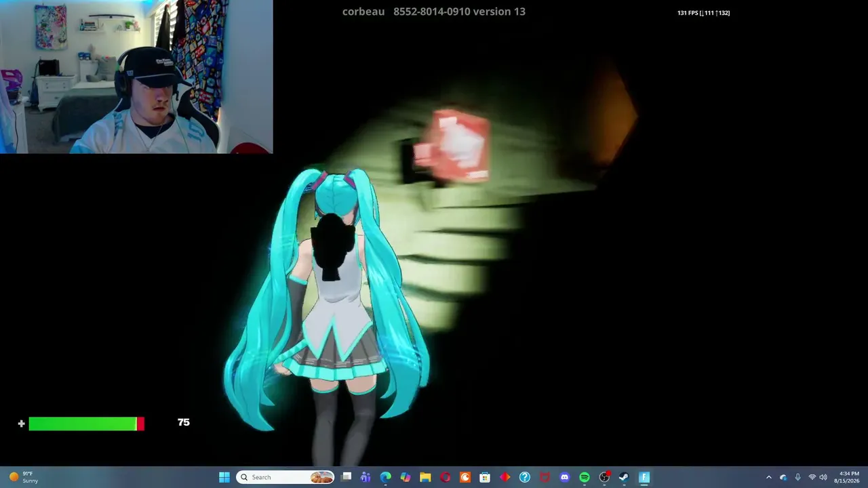This screenshot has height=488, width=868.
Task: Click the taskbar Search box
Action: (285, 477)
